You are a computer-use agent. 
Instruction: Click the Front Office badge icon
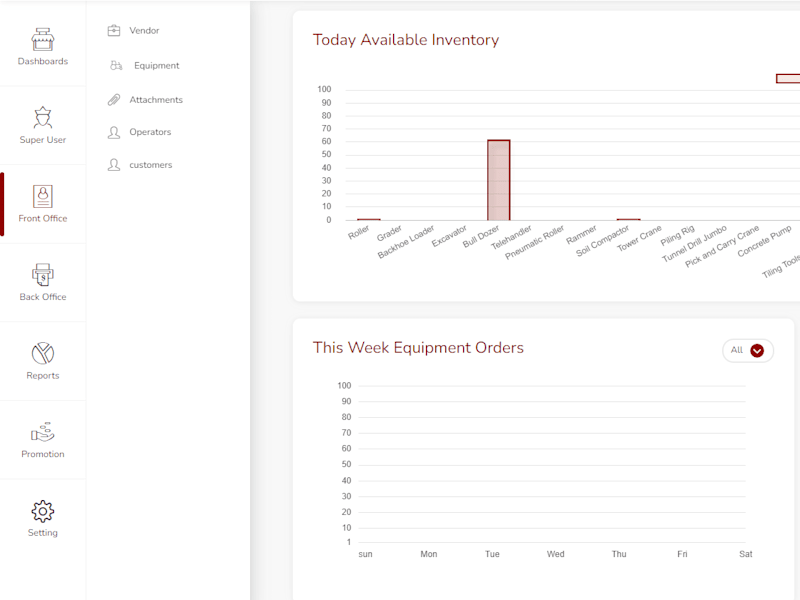(43, 196)
